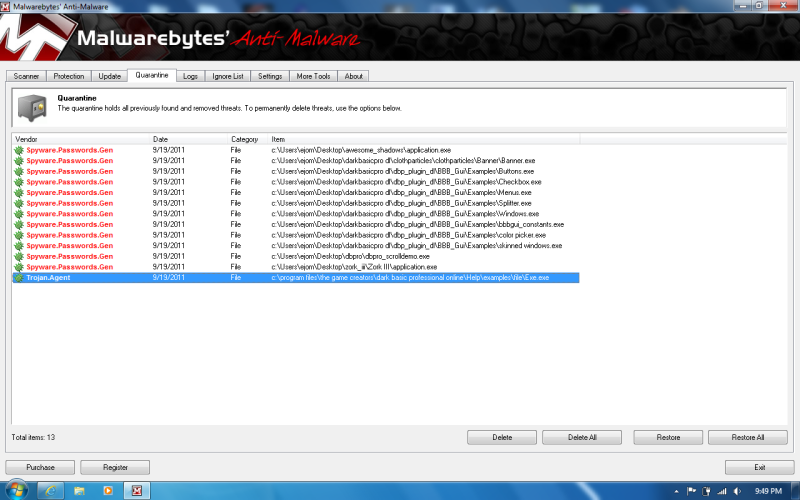Select the bbbgui_constants.exe file path
Screen dimensions: 800x500
click(x=417, y=224)
